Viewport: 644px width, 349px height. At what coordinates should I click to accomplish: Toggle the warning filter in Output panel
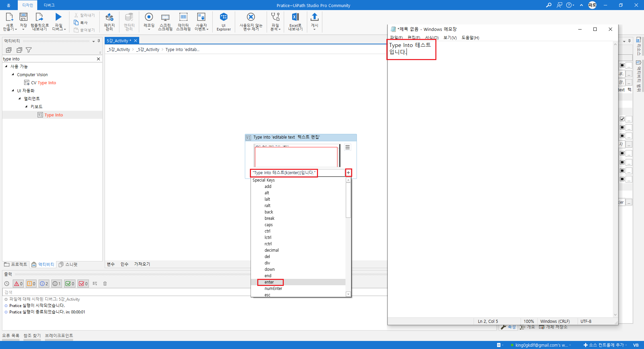coord(31,284)
